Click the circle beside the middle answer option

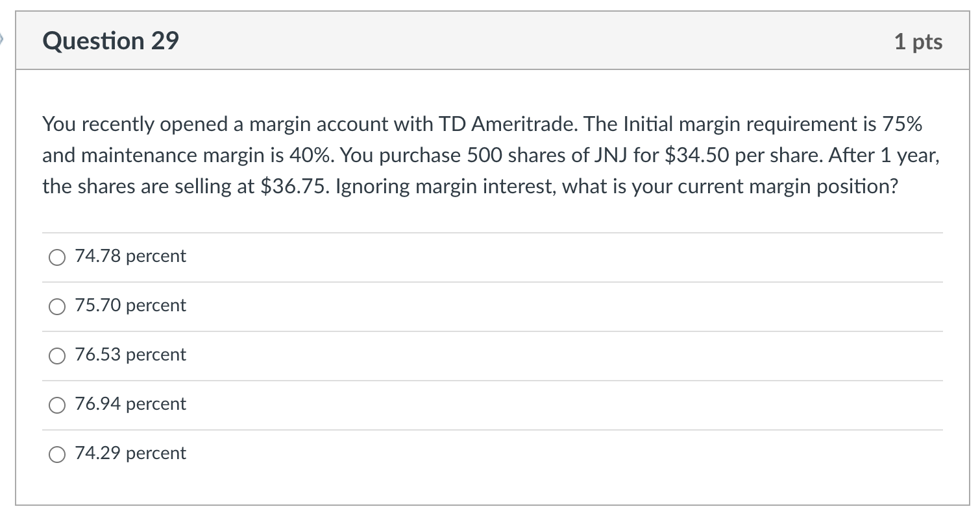click(x=57, y=355)
